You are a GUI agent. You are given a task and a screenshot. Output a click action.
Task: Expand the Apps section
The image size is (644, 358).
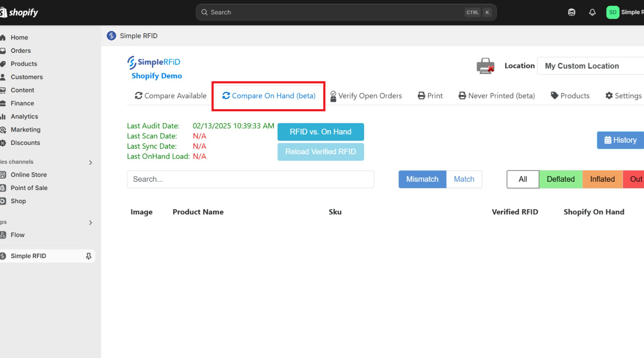[90, 223]
